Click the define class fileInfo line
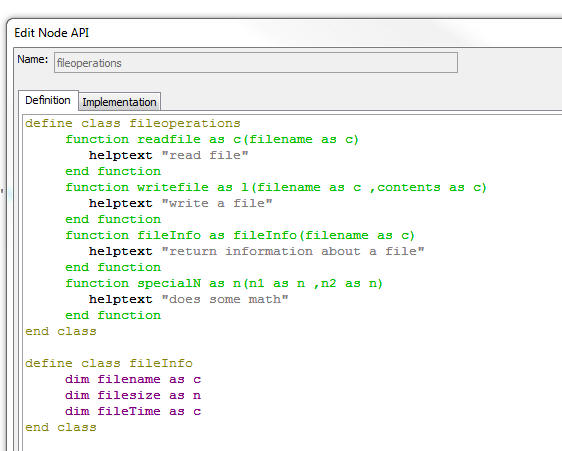The width and height of the screenshot is (562, 451). 109,363
